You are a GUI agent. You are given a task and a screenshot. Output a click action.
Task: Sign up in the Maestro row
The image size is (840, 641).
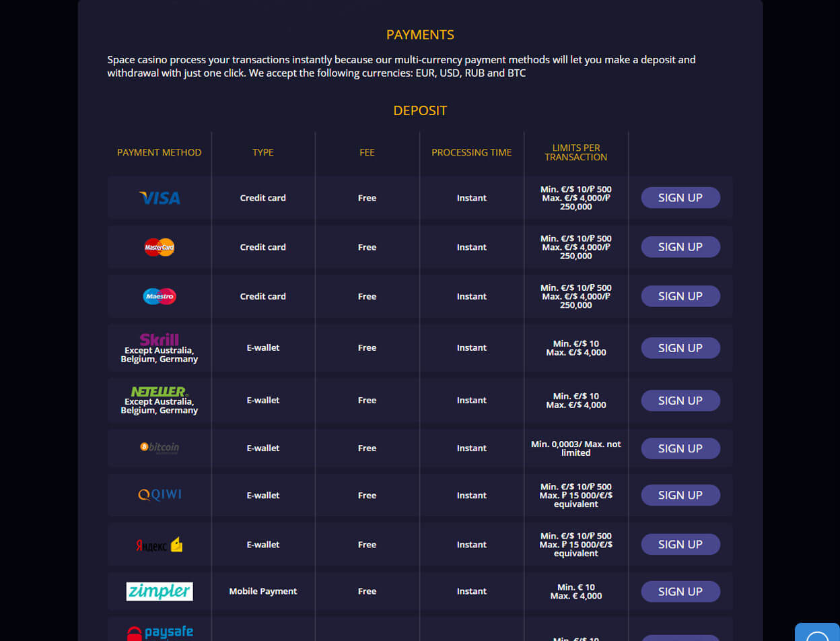680,296
